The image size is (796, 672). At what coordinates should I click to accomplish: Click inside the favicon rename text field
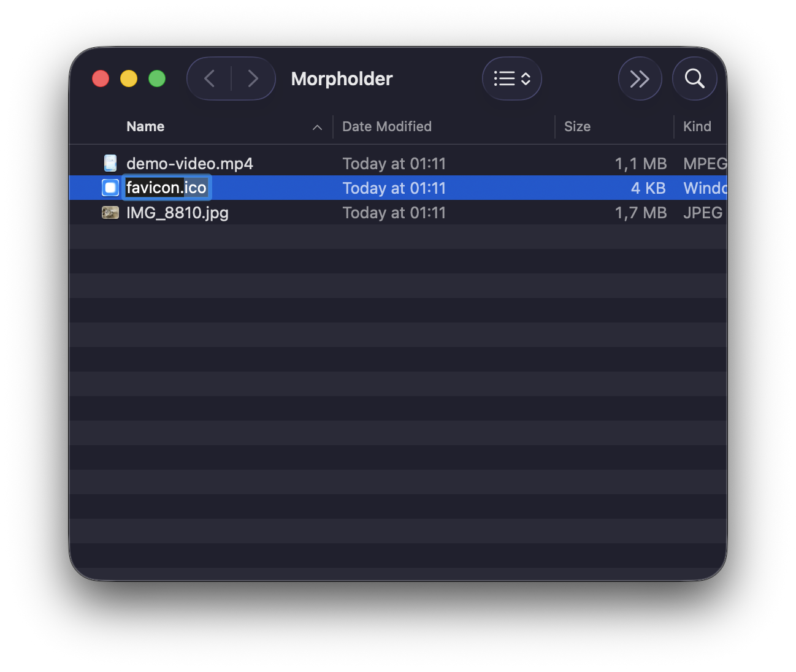pyautogui.click(x=166, y=187)
